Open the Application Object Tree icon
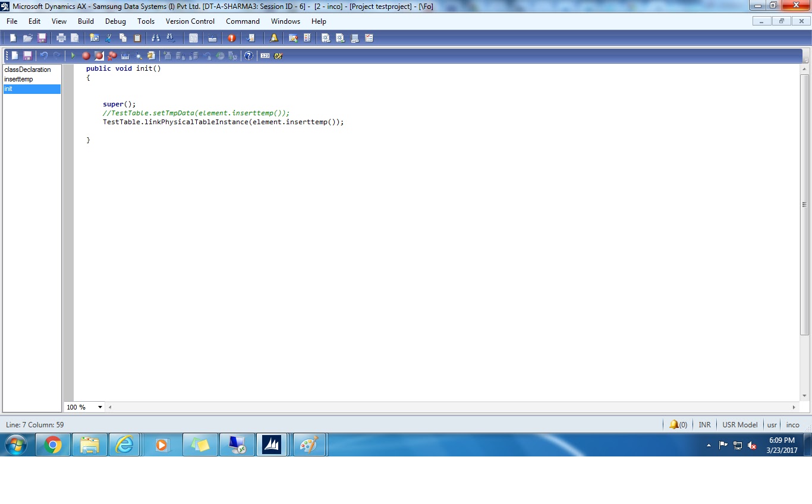The image size is (812, 504). click(x=94, y=37)
